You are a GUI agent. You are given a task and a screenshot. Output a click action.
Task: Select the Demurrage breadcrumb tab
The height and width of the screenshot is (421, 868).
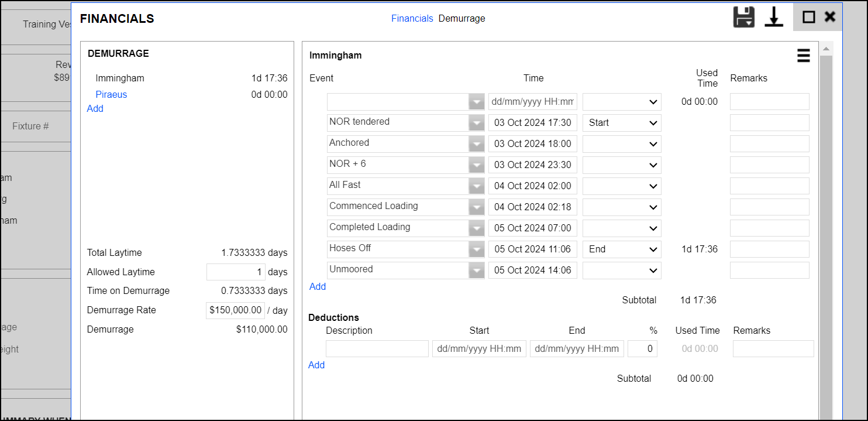pyautogui.click(x=461, y=19)
